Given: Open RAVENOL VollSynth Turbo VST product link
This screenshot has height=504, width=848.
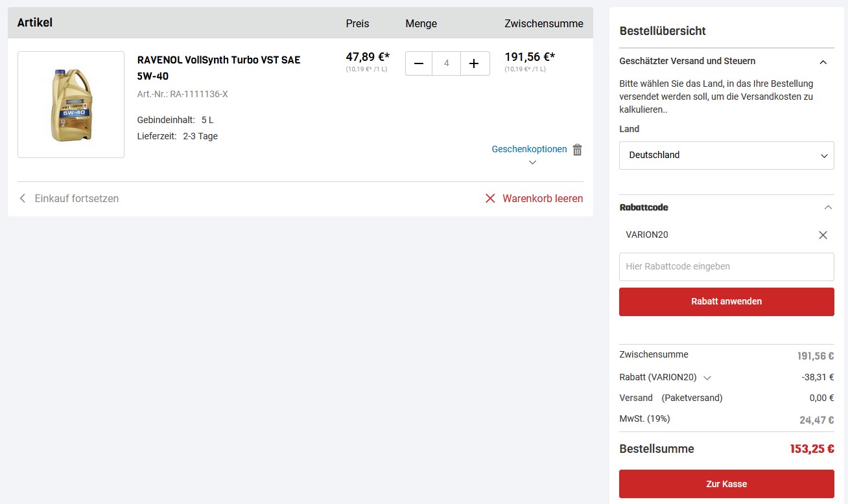Looking at the screenshot, I should tap(219, 68).
